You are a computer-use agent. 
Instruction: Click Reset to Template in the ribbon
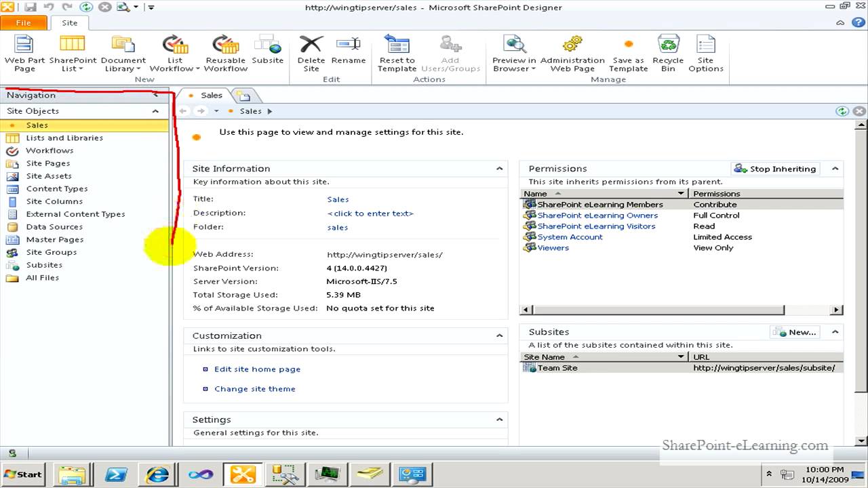pos(397,53)
